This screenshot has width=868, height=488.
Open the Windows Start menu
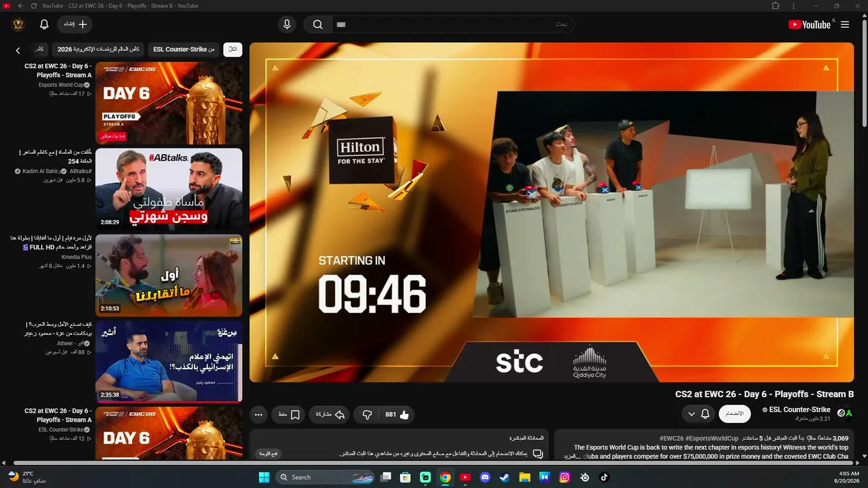[264, 477]
